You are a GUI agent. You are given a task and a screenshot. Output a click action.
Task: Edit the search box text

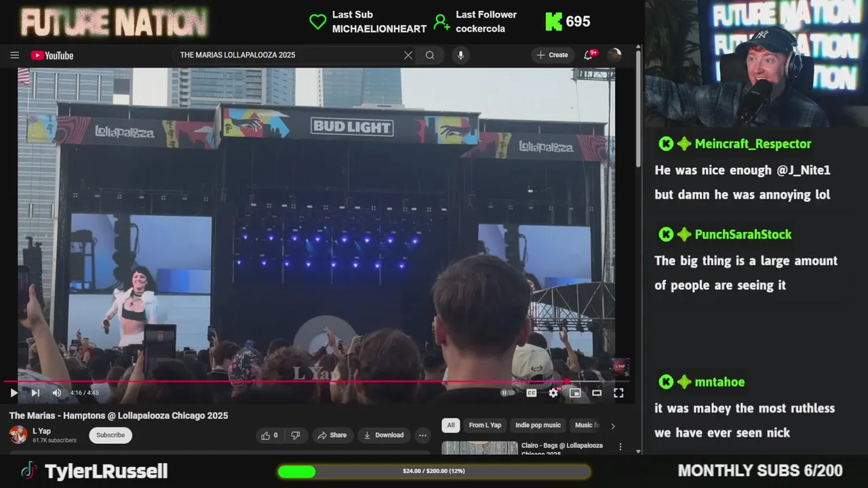click(288, 56)
